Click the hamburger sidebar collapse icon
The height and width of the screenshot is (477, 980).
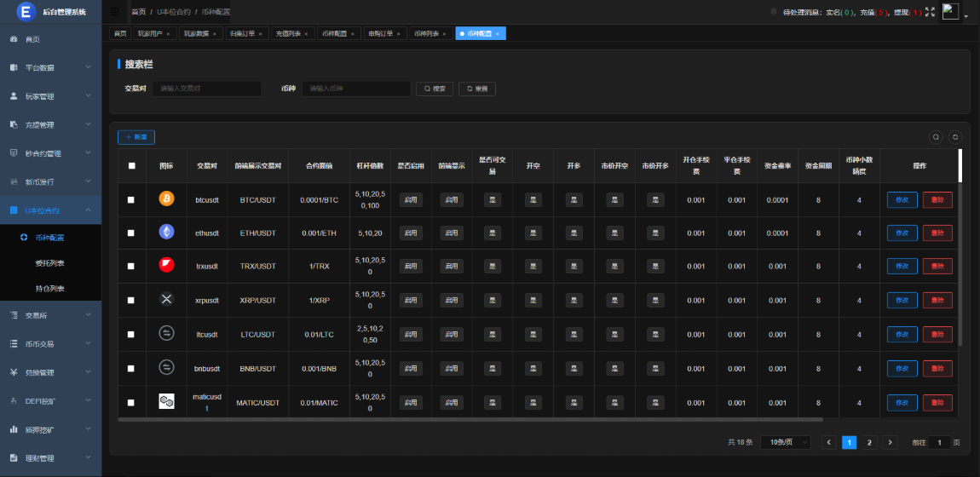click(x=115, y=12)
